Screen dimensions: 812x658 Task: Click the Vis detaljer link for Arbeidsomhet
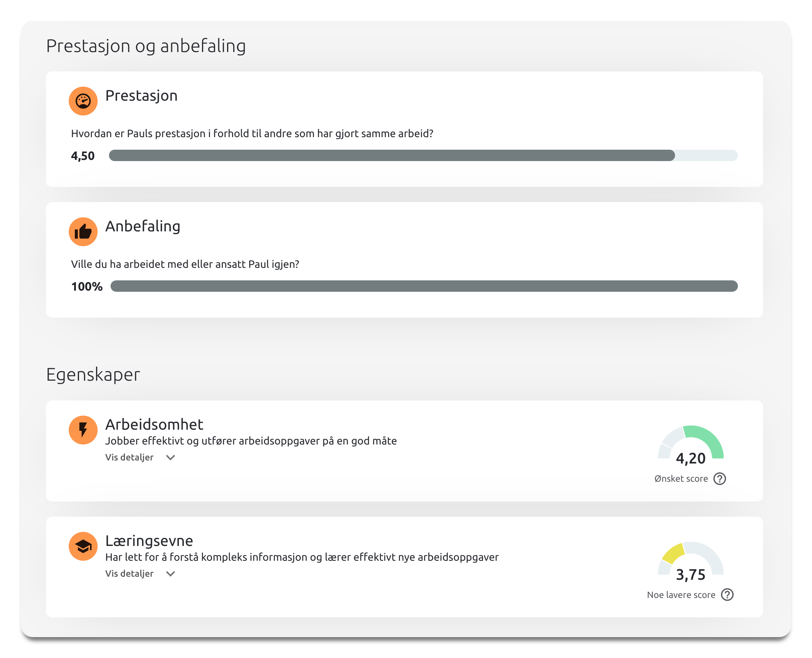pyautogui.click(x=130, y=457)
